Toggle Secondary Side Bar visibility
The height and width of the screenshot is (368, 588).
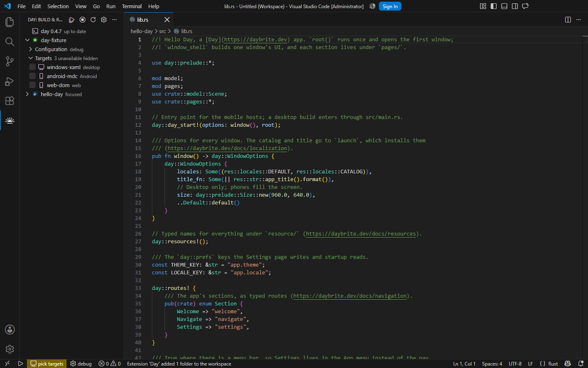tap(515, 6)
